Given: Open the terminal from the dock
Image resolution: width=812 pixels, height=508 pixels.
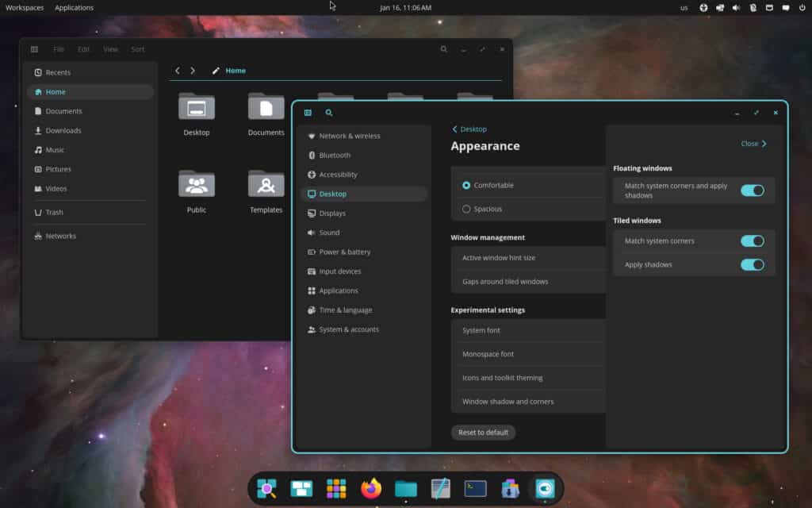Looking at the screenshot, I should 474,489.
